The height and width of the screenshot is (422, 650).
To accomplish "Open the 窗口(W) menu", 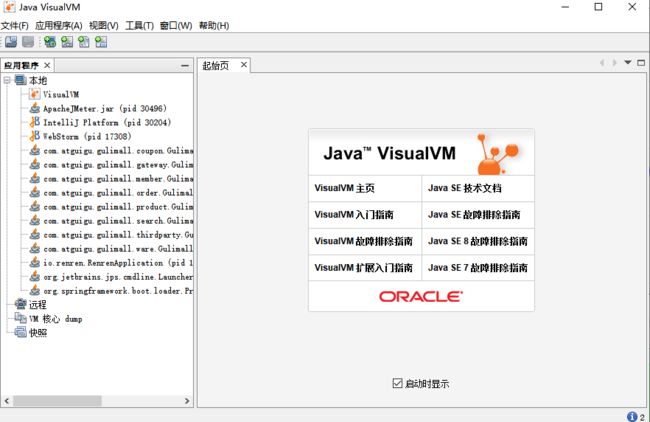I will click(176, 26).
